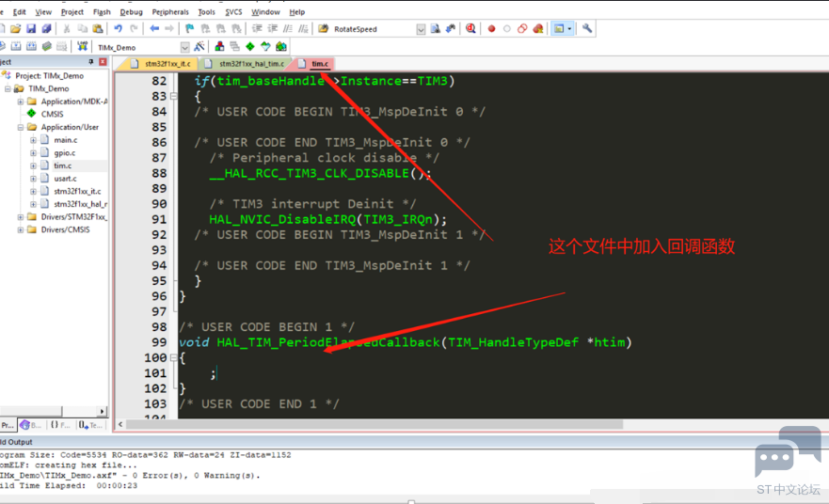Pin the Project panel
Image resolution: width=829 pixels, height=504 pixels.
tap(91, 62)
